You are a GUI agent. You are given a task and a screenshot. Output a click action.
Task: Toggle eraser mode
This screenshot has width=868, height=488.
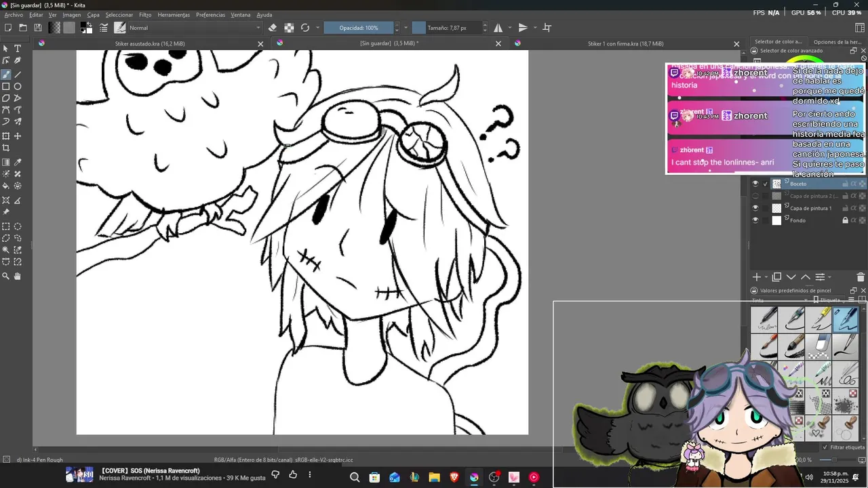coord(273,28)
